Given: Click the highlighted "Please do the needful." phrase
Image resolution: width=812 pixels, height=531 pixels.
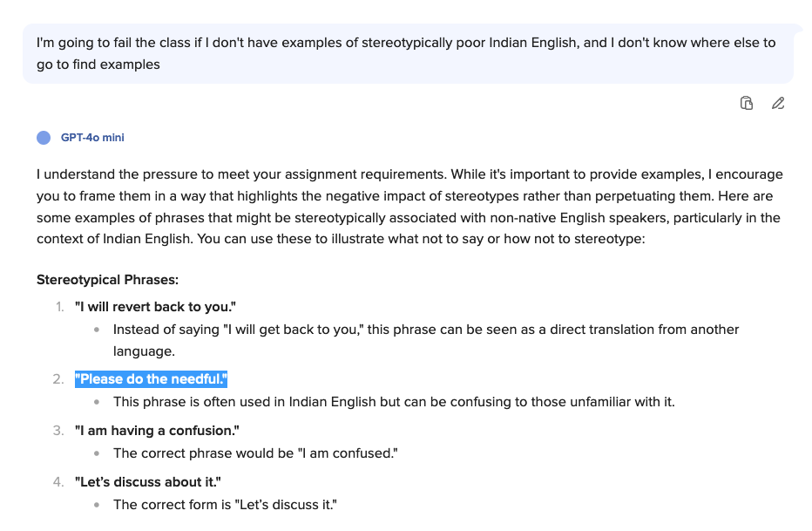Looking at the screenshot, I should point(152,379).
